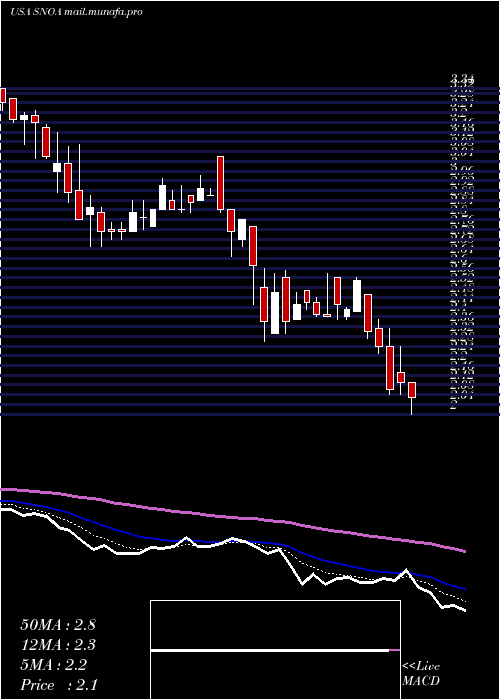This screenshot has height=700, width=500.
Task: Click the tallest red candlestick mid-chart
Action: pyautogui.click(x=220, y=183)
